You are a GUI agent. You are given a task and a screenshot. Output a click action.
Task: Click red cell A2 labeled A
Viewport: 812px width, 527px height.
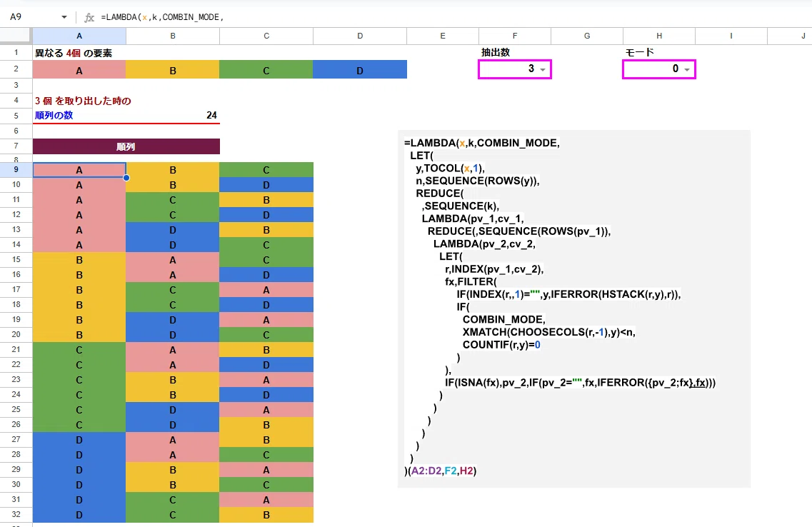[x=79, y=69]
